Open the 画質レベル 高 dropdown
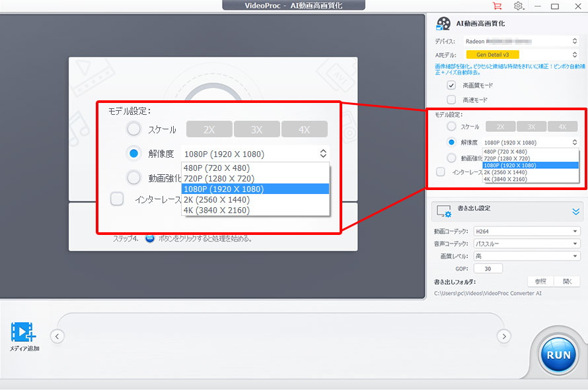Screen dimensions: 588x390 point(527,256)
